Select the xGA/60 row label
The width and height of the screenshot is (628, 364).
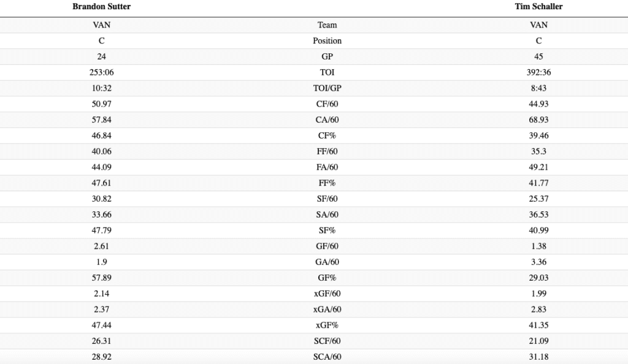[x=327, y=309]
